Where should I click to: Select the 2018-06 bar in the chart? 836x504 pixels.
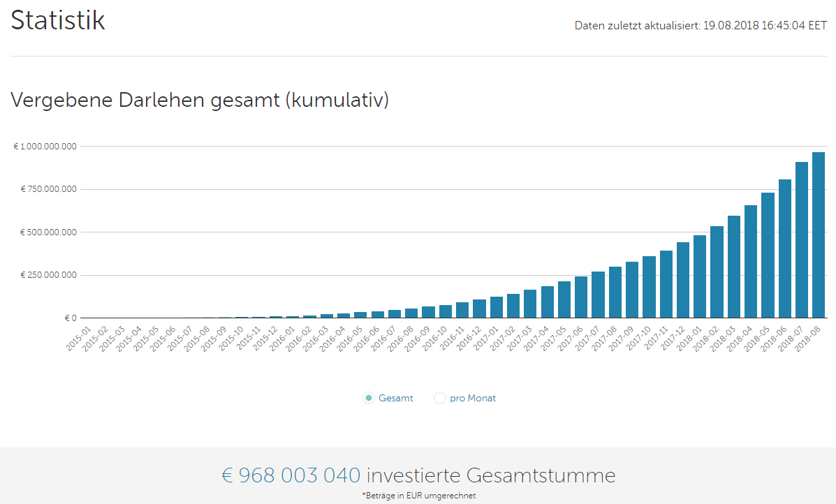pyautogui.click(x=785, y=249)
